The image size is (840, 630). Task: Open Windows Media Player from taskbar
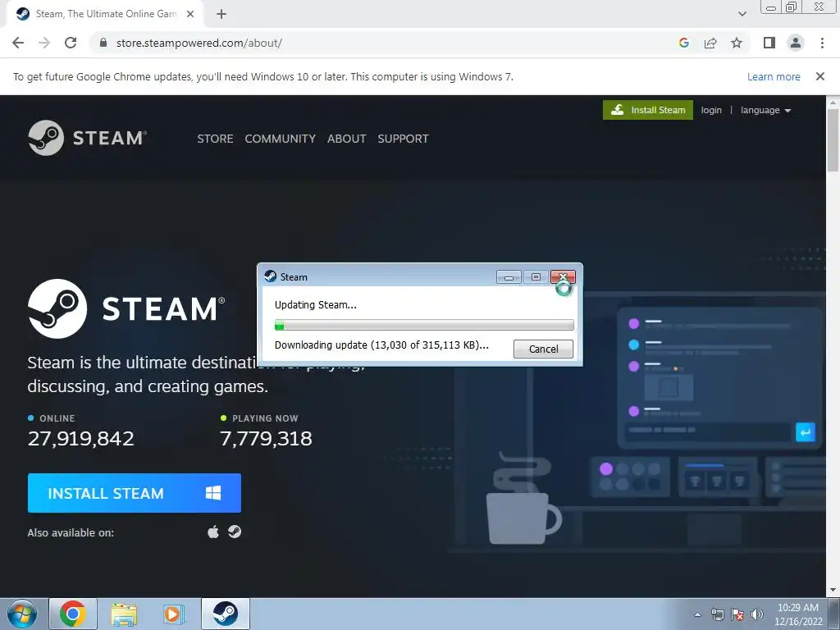174,614
